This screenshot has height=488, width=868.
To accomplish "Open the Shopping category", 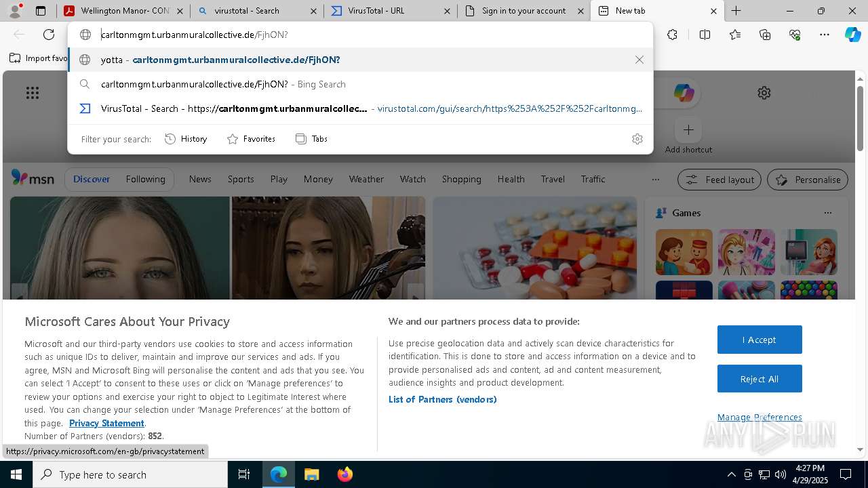I will (x=461, y=179).
